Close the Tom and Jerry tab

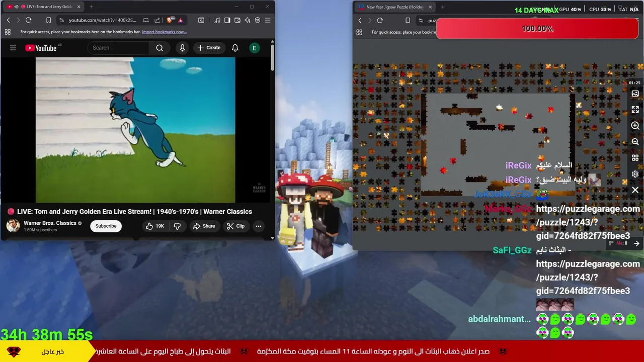pyautogui.click(x=78, y=7)
